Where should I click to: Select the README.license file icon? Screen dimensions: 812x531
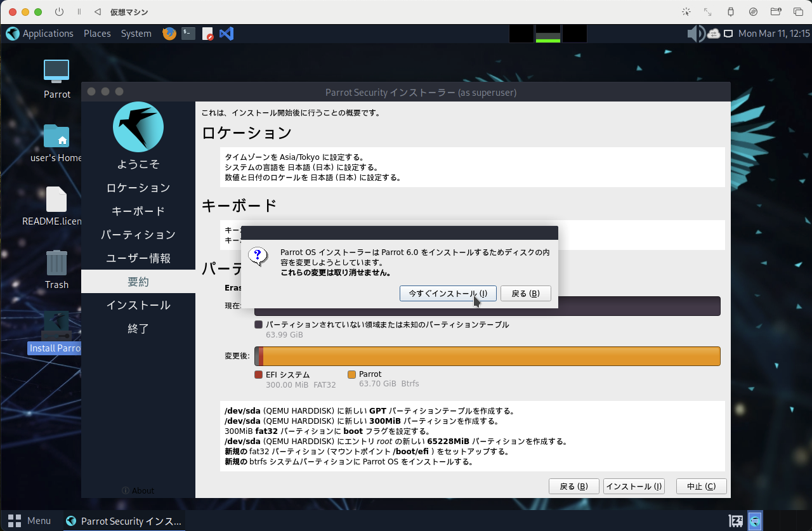coord(56,199)
